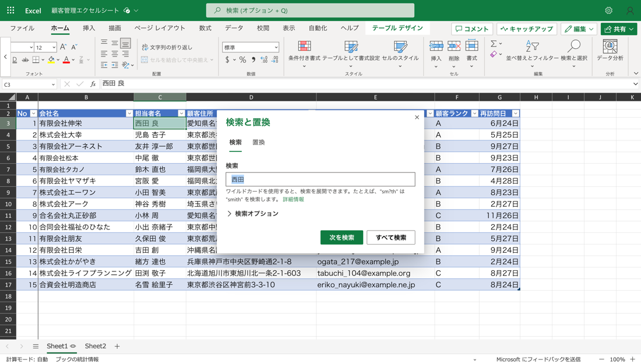
Task: Switch to Sheet2 tab
Action: pos(95,347)
